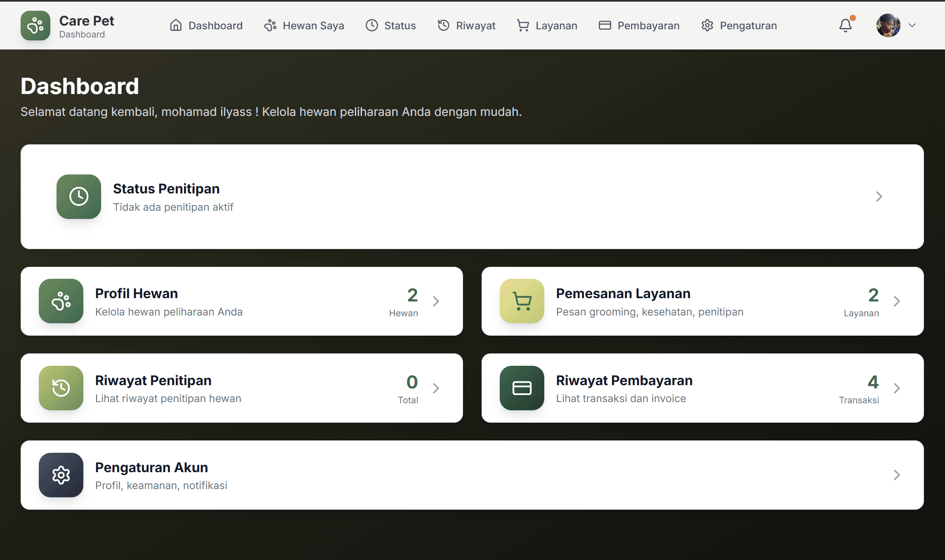Screen dimensions: 945x560
Task: Click the Riwayat Pembayaran card icon
Action: point(522,388)
